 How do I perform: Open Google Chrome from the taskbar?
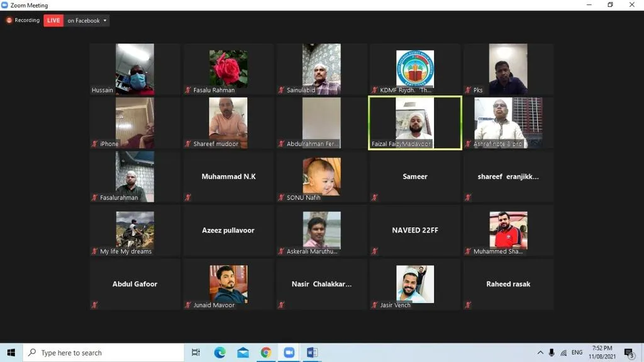[x=266, y=353]
